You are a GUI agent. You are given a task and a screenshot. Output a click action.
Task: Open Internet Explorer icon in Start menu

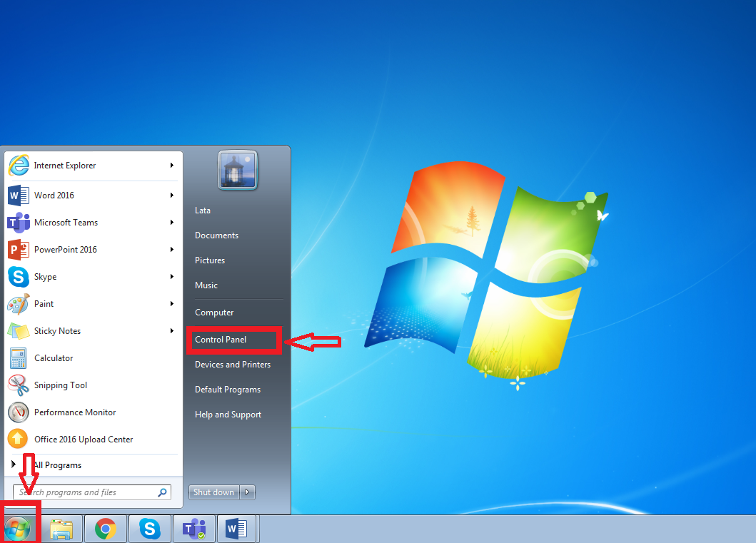[x=19, y=166]
